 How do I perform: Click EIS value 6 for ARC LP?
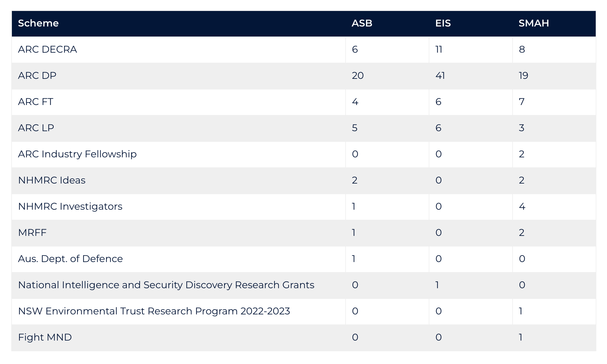click(x=438, y=128)
